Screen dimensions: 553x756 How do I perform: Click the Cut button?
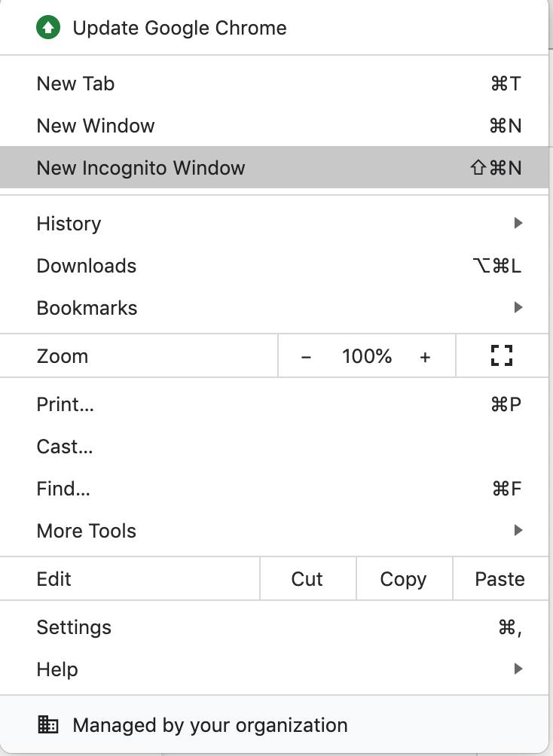point(307,579)
